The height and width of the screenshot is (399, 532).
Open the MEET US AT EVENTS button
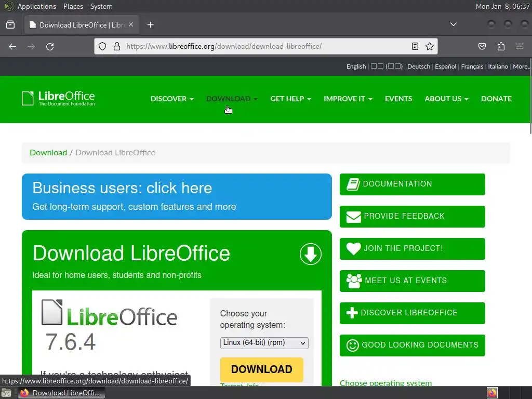(x=412, y=281)
